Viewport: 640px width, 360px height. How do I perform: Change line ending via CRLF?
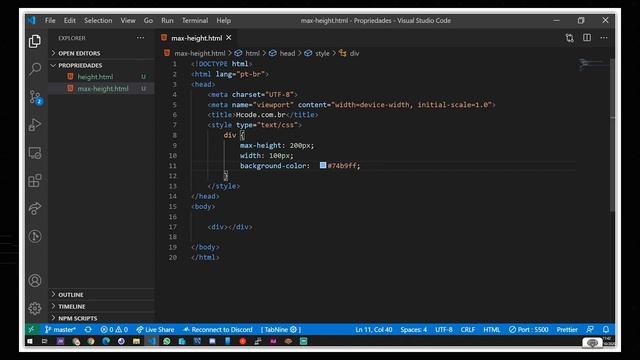(x=468, y=329)
